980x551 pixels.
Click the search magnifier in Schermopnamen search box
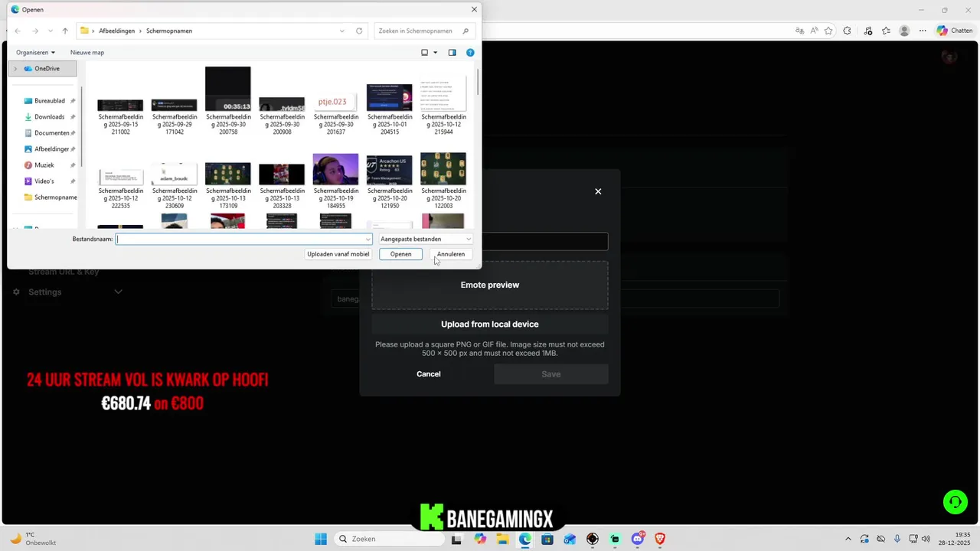point(465,31)
